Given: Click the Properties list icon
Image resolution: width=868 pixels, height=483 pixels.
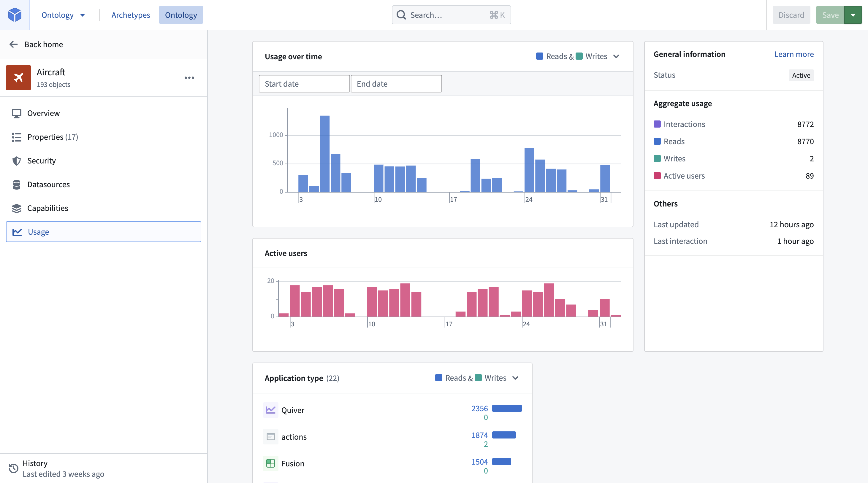Looking at the screenshot, I should pyautogui.click(x=16, y=137).
